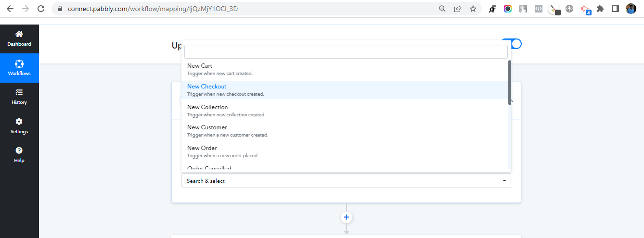644x238 pixels.
Task: Open the code brackets extension
Action: pos(539,9)
